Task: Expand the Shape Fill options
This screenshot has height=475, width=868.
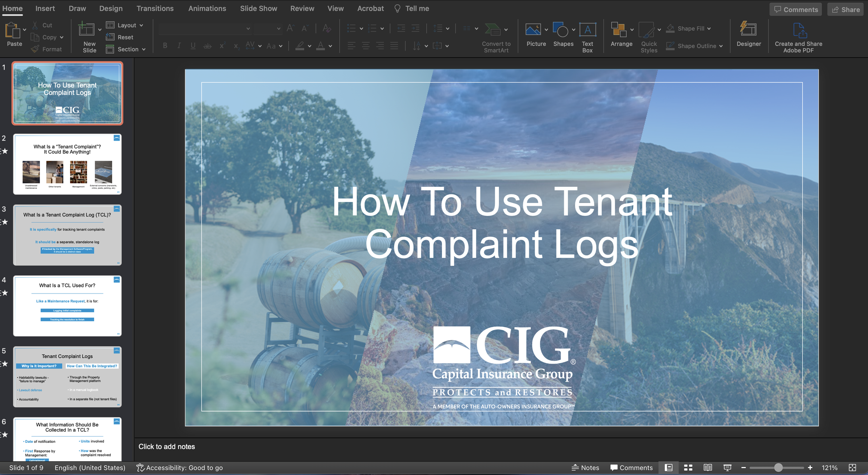Action: click(x=709, y=28)
